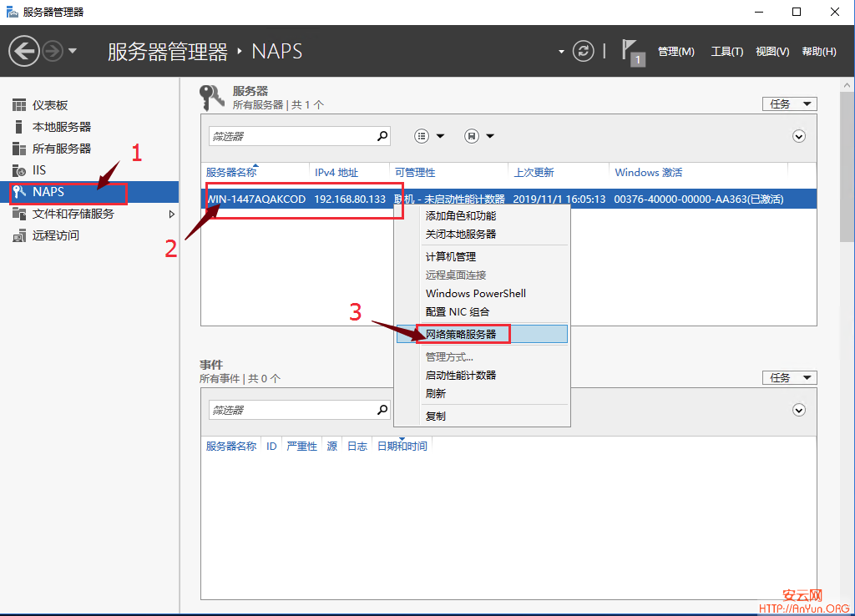Sort by the IPv4 地址 column header
855x616 pixels.
tap(336, 173)
